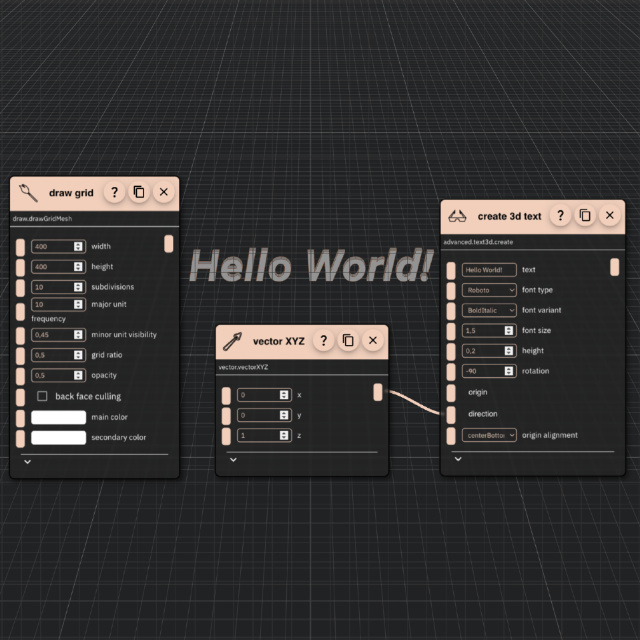Click the width stepper arrows

pos(78,246)
